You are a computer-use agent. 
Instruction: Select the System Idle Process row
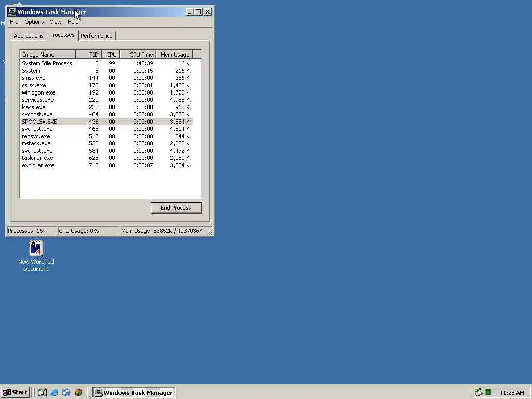107,63
